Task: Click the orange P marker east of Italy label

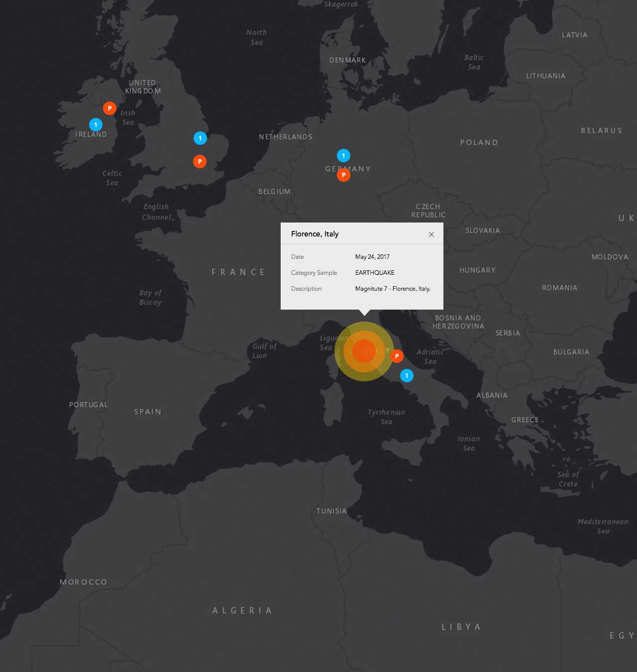Action: click(397, 356)
